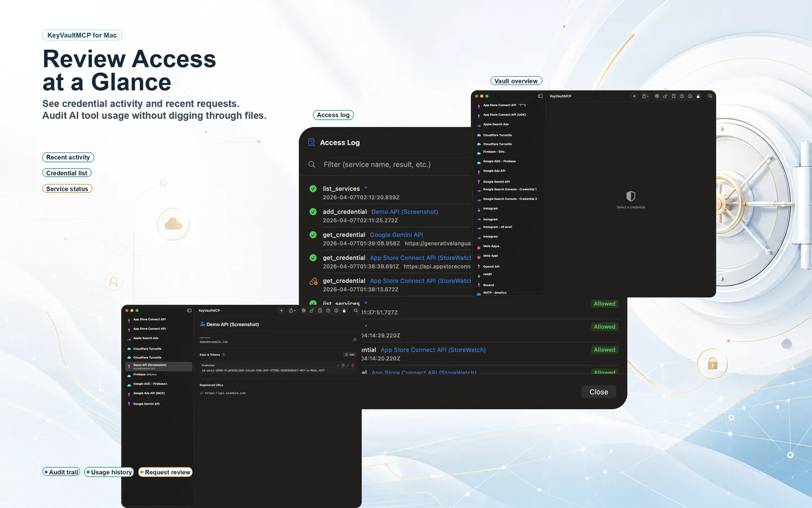Open the https://api.example.com registered URL
Viewport: 812px width, 508px height.
pos(225,393)
